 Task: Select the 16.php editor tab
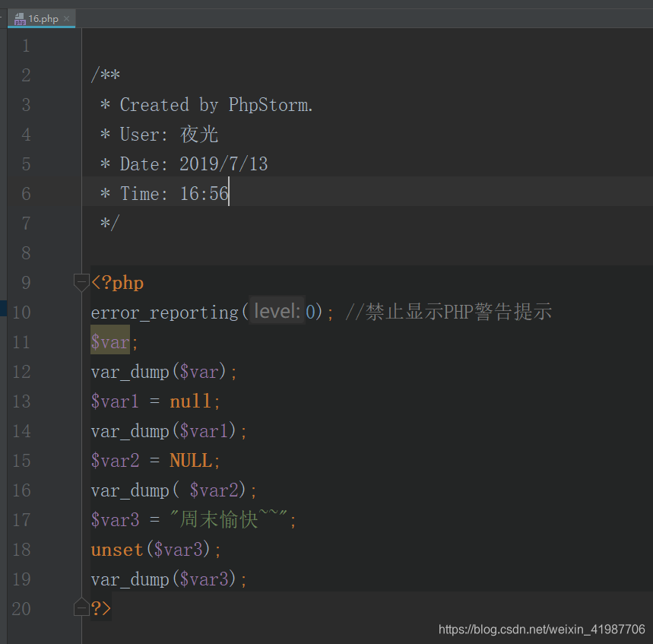(41, 19)
